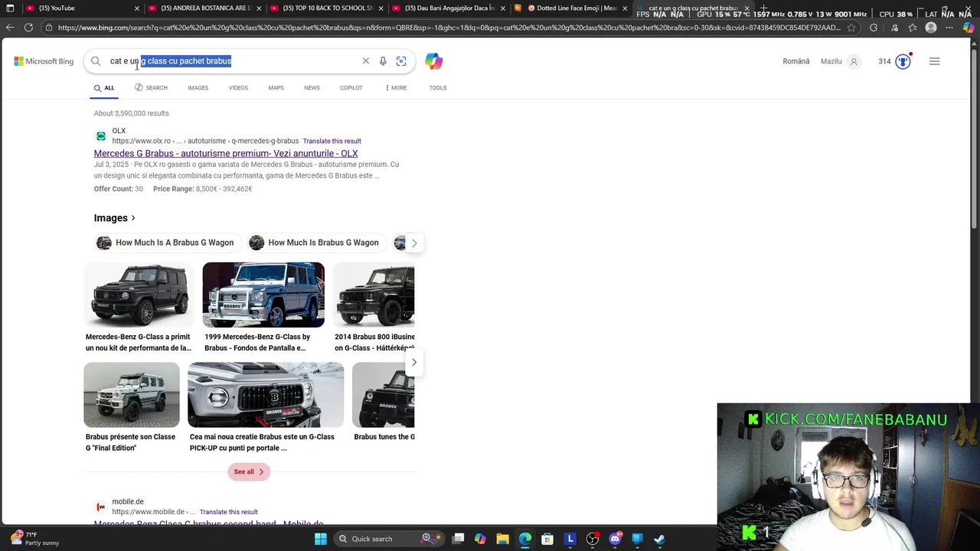The height and width of the screenshot is (551, 980).
Task: Switch to VIDEOS tab
Action: (238, 88)
